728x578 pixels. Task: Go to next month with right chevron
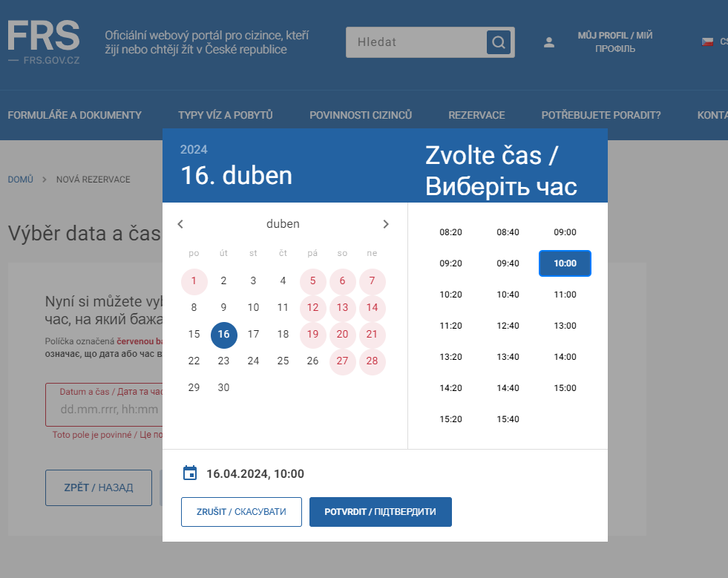point(386,224)
